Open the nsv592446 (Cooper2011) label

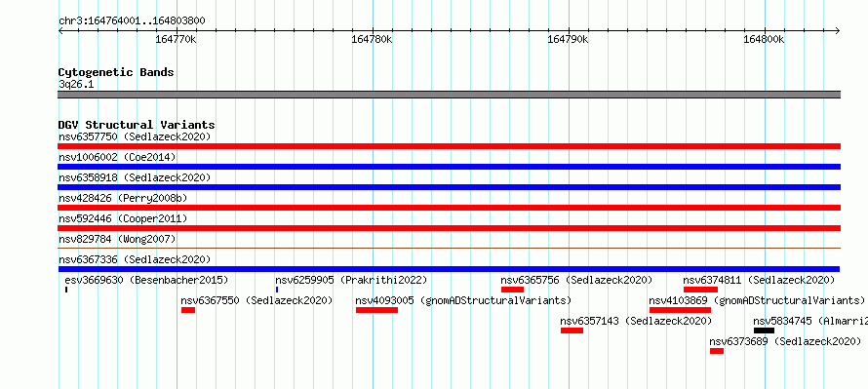[x=123, y=218]
